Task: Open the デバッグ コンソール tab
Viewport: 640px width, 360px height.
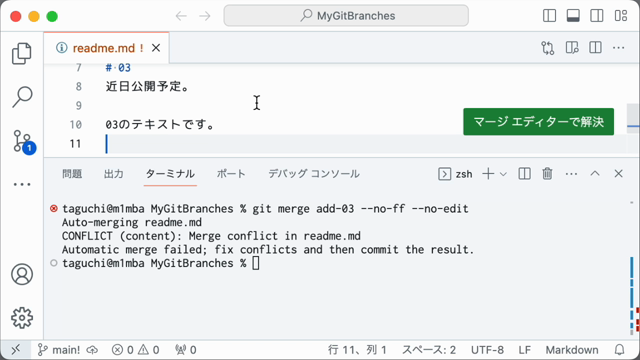Action: pos(314,174)
